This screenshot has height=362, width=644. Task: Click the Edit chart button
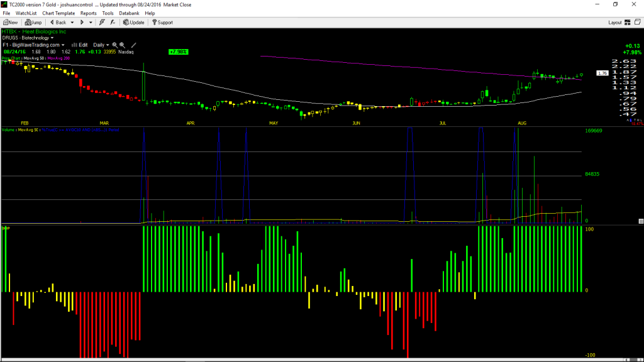80,45
